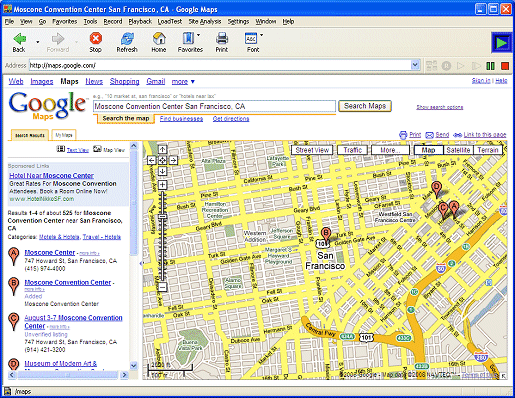Click the Send email link
This screenshot has height=398, width=515.
[x=442, y=135]
